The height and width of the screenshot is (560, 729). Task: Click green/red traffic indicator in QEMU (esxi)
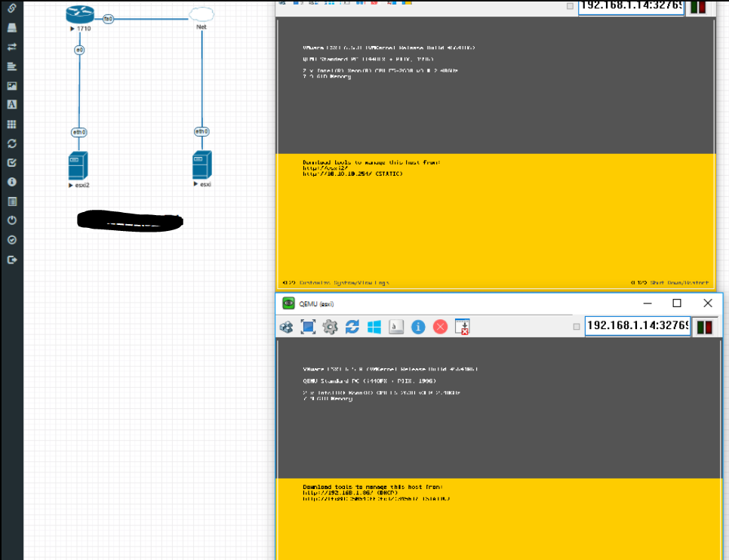[705, 327]
